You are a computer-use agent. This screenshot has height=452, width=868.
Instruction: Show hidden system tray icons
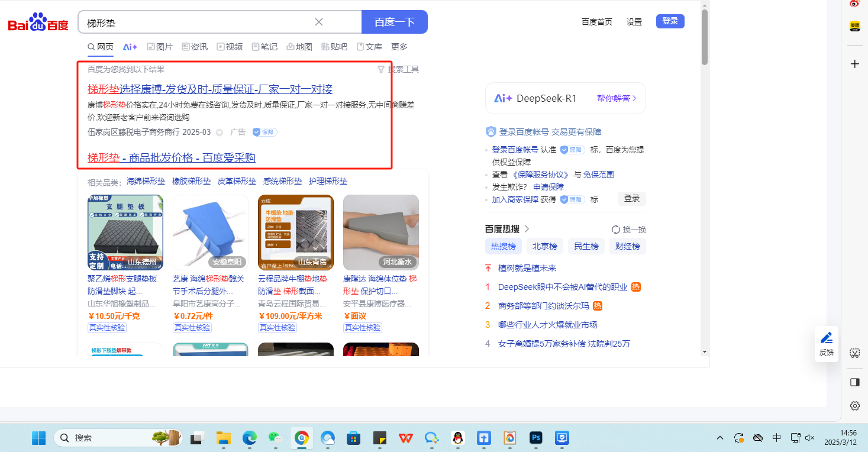(719, 438)
